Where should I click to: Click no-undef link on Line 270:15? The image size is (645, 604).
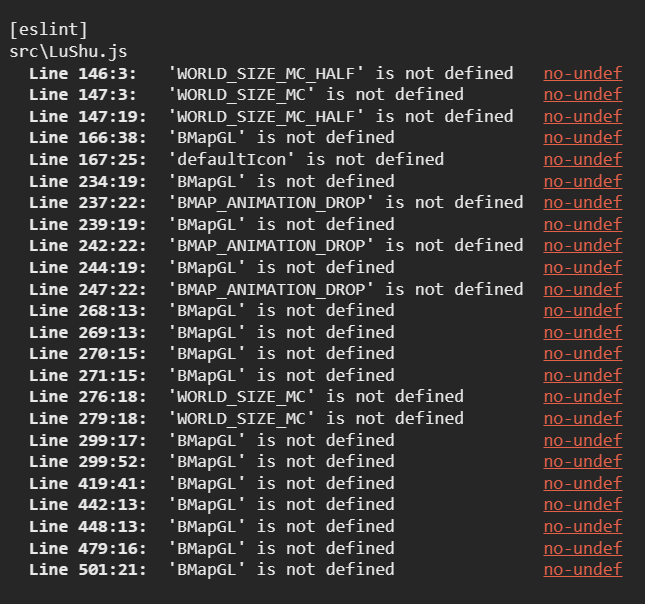pos(583,354)
